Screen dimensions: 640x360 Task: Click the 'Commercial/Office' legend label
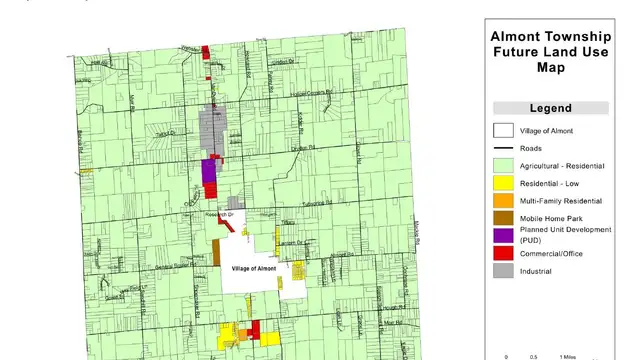551,254
